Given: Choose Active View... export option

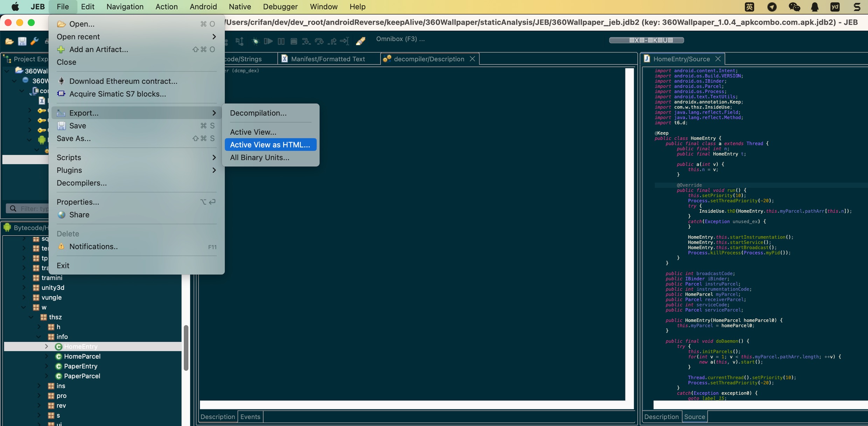Looking at the screenshot, I should coord(271,132).
